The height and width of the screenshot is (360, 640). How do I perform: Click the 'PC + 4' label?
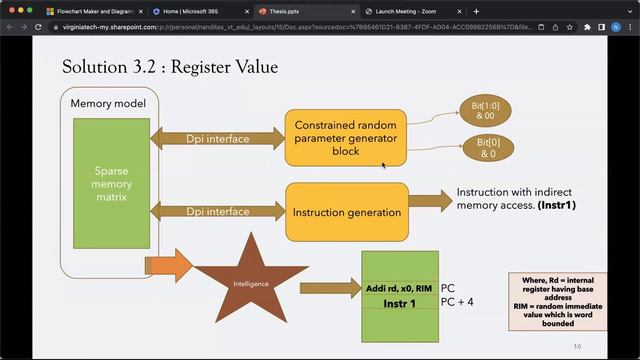point(457,302)
